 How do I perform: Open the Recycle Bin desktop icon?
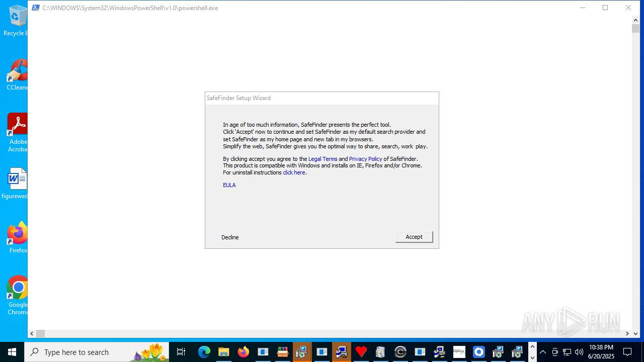(x=17, y=21)
